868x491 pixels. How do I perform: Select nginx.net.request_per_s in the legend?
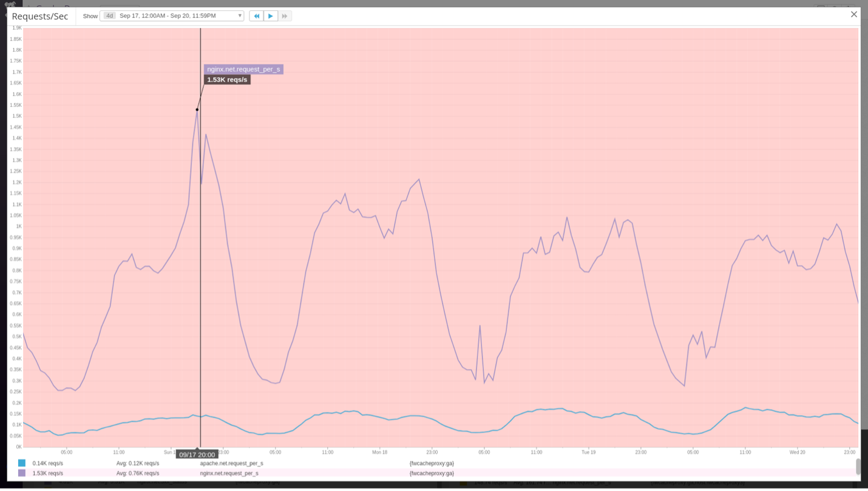click(229, 473)
